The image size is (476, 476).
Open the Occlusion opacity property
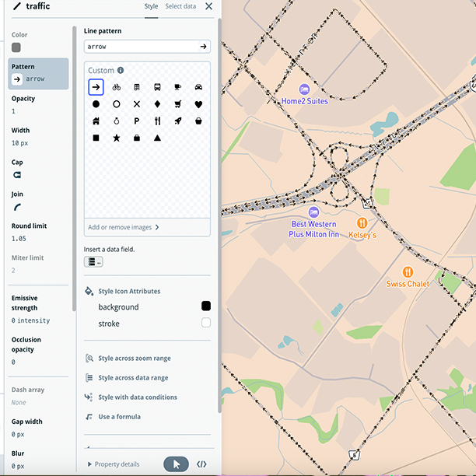[x=38, y=351]
